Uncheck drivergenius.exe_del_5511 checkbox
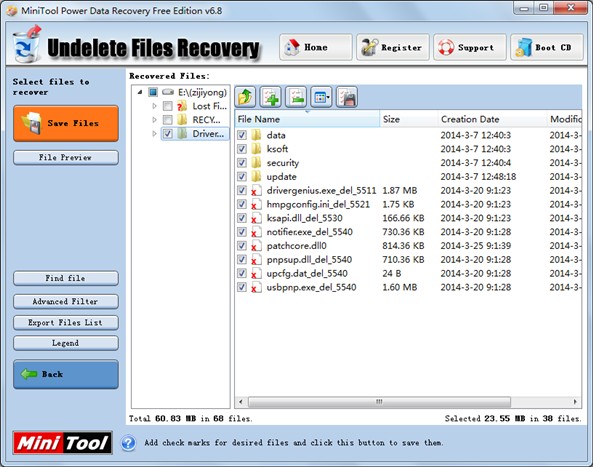 tap(242, 190)
